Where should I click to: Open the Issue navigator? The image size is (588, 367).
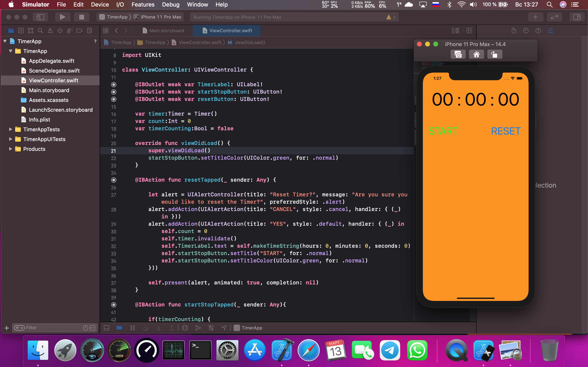[50, 31]
